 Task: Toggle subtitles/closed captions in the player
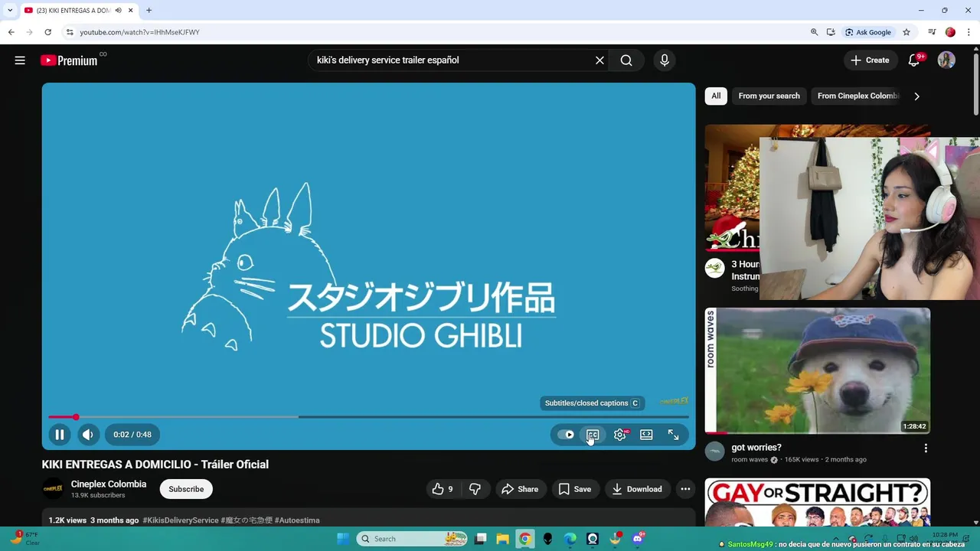pyautogui.click(x=593, y=435)
